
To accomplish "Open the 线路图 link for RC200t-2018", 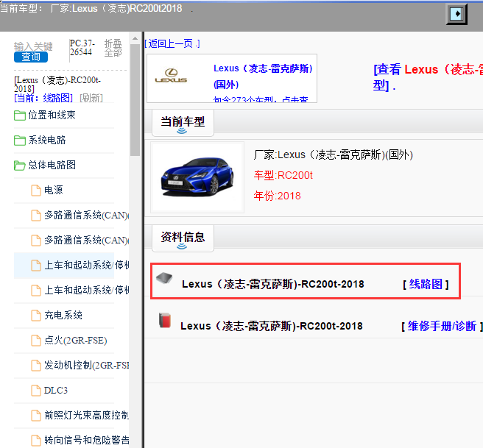I will (426, 284).
